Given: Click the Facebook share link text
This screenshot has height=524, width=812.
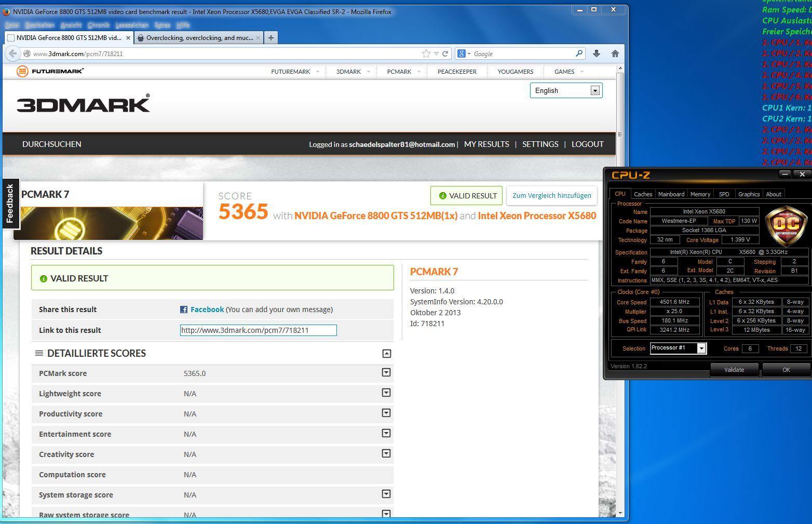Looking at the screenshot, I should (207, 310).
